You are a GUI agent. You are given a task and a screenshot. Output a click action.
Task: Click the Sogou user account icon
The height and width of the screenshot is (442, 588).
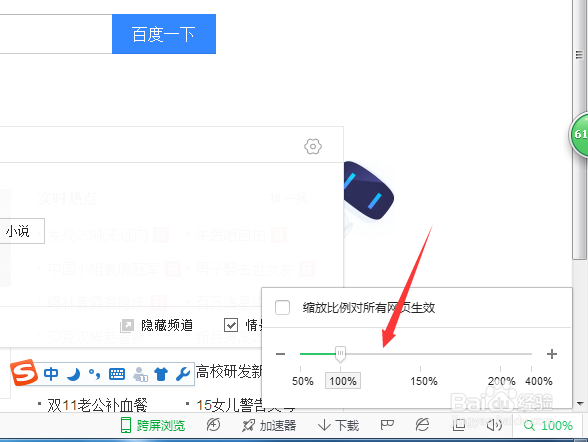140,374
